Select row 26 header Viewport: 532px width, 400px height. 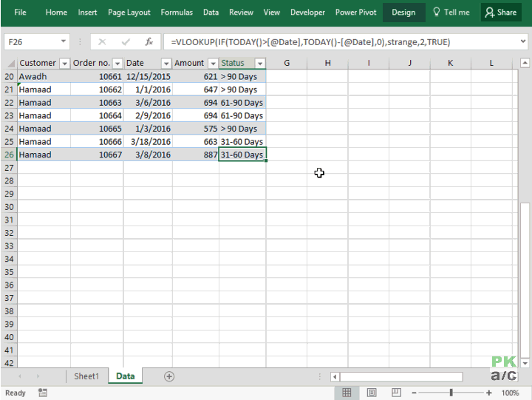click(x=9, y=155)
